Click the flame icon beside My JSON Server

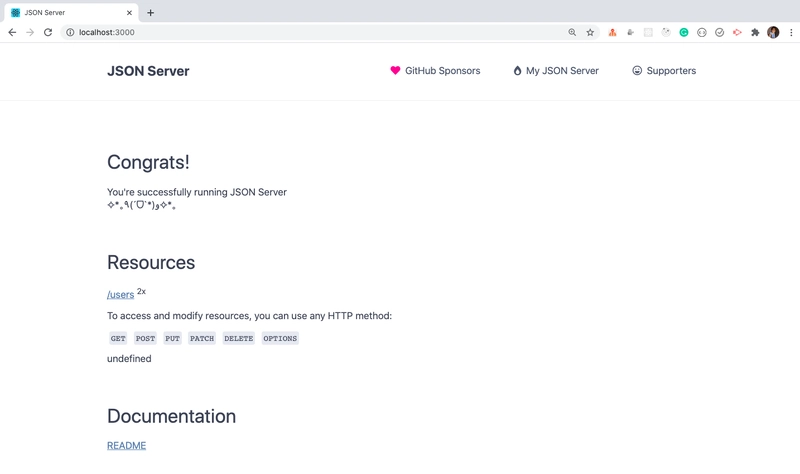(517, 70)
